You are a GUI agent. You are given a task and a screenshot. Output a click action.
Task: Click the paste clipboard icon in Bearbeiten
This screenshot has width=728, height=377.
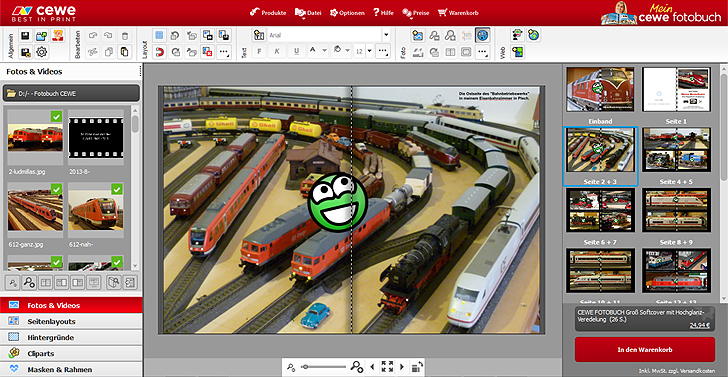(x=124, y=52)
